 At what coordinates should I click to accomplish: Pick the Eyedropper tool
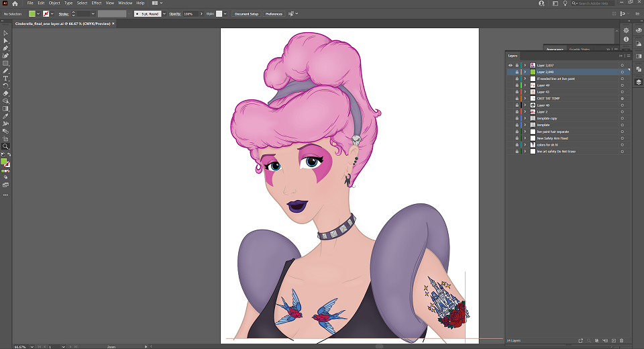tap(6, 116)
